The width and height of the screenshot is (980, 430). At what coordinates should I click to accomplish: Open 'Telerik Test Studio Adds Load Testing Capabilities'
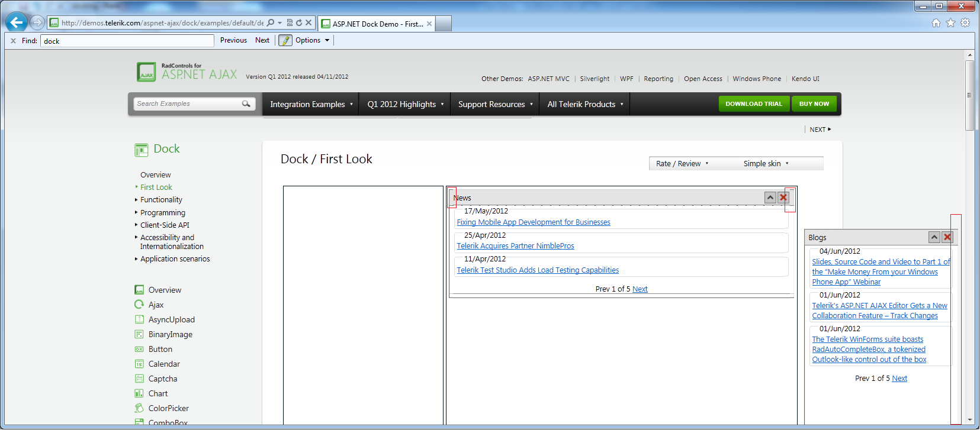click(538, 270)
